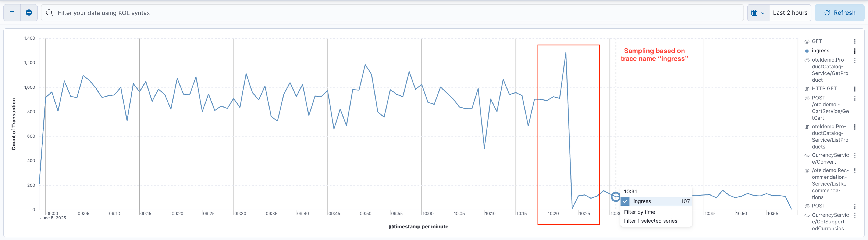868x240 pixels.
Task: Open options menu for GET legend item
Action: [855, 42]
